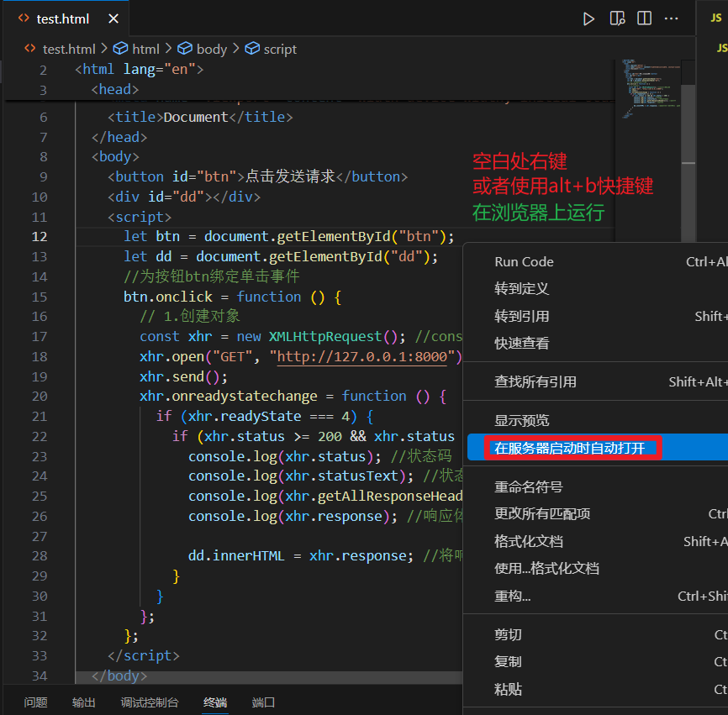The width and height of the screenshot is (728, 715).
Task: Click the minimap code overview
Action: [650, 88]
